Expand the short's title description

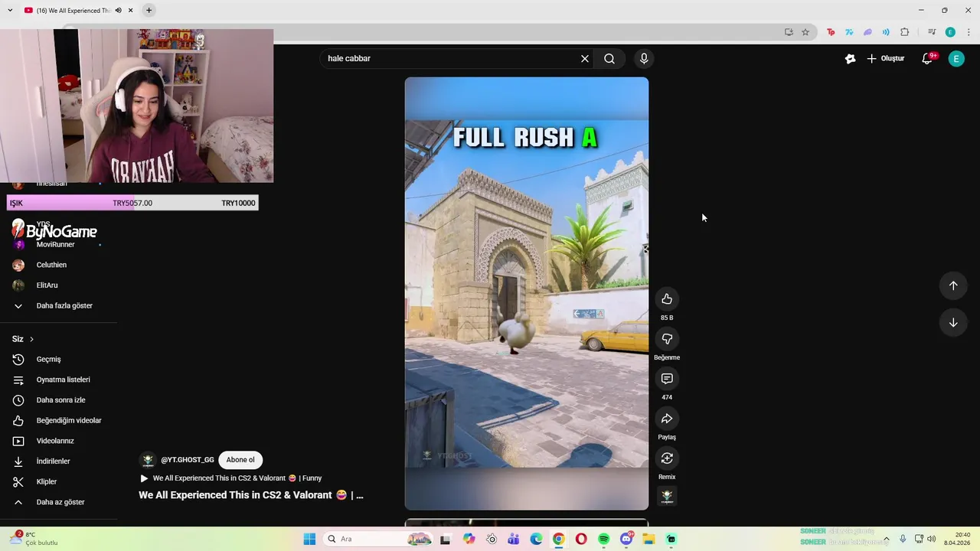(251, 495)
